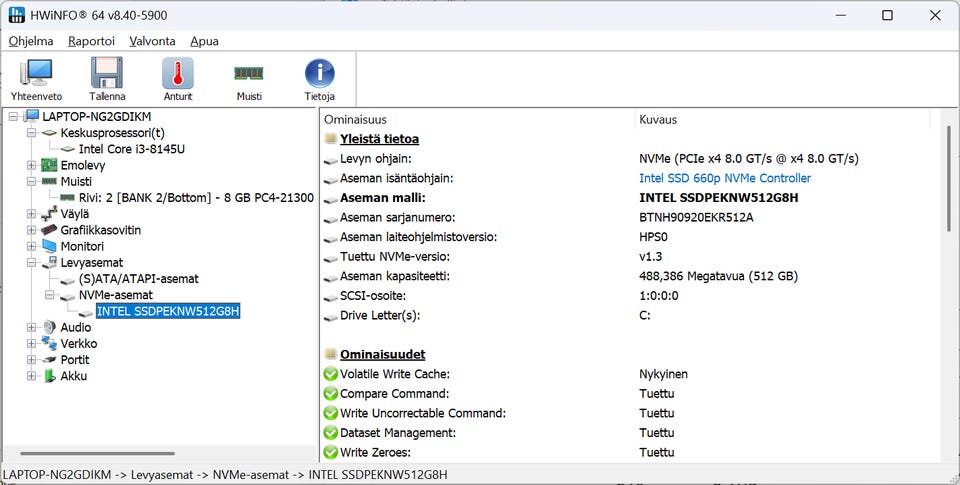Click green check icon beside Dataset Management
Viewport: 960px width, 485px height.
(331, 432)
